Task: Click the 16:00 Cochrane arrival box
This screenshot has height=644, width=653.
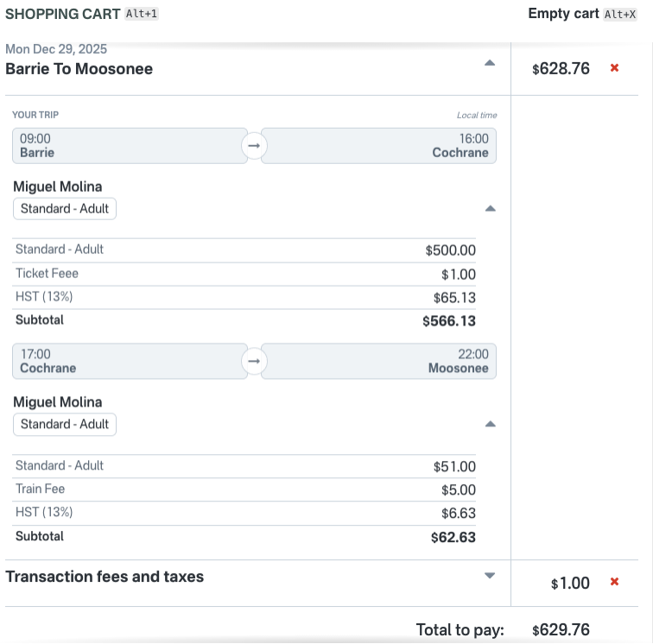Action: 378,146
